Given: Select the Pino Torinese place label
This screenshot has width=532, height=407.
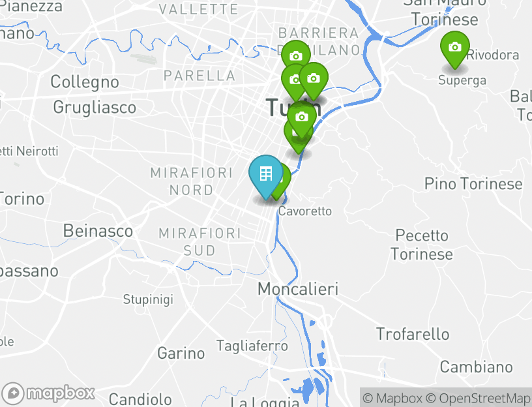Looking at the screenshot, I should click(x=473, y=184).
